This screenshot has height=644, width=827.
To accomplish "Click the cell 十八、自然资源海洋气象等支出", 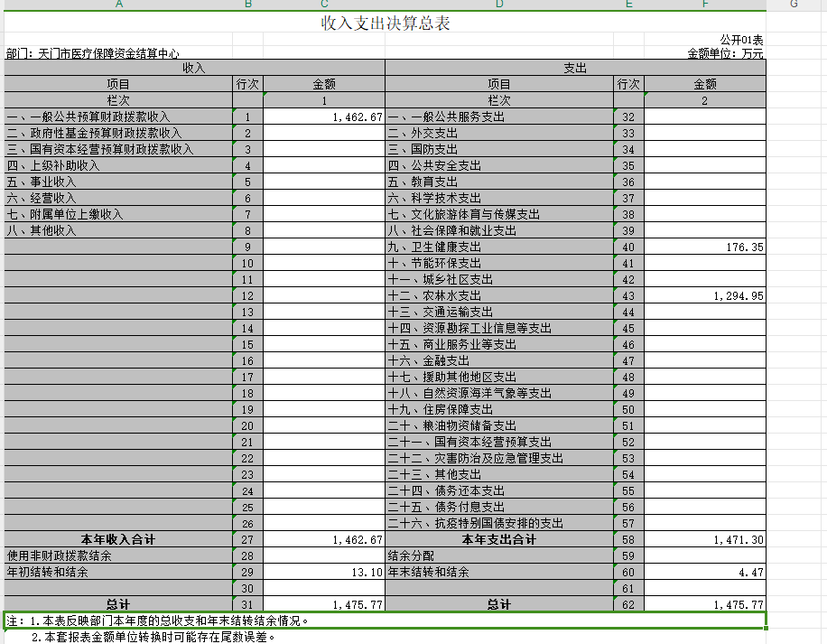I will coord(499,394).
